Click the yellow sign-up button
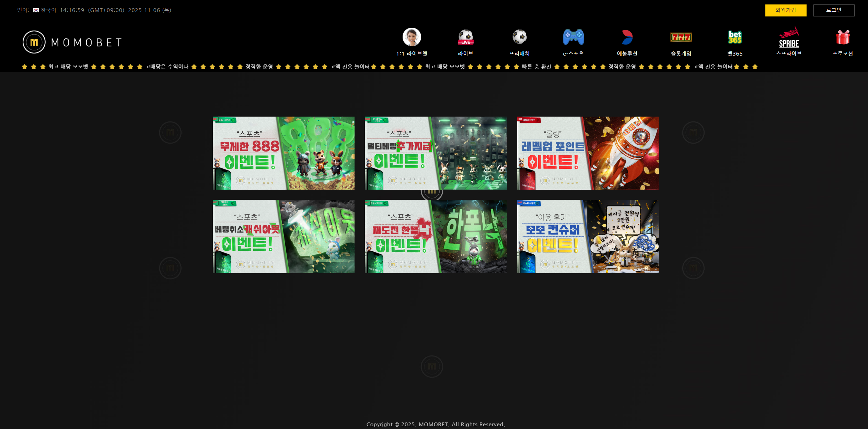This screenshot has height=429, width=868. [786, 10]
